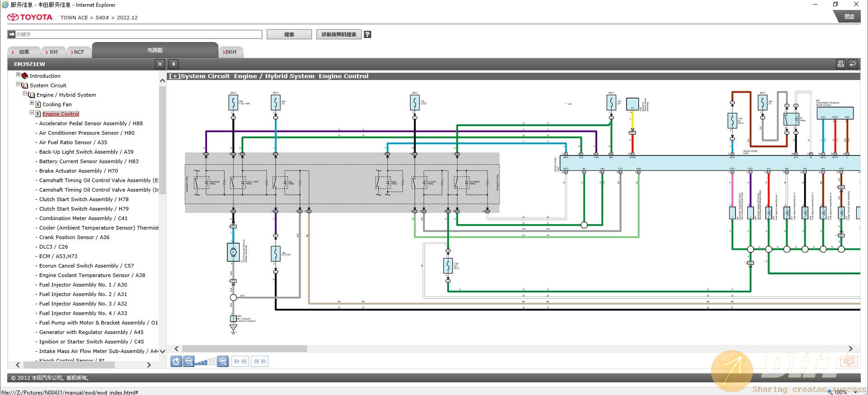868x395 pixels.
Task: Select Fuel Injector Assembly No. 1 / A30
Action: pos(83,285)
